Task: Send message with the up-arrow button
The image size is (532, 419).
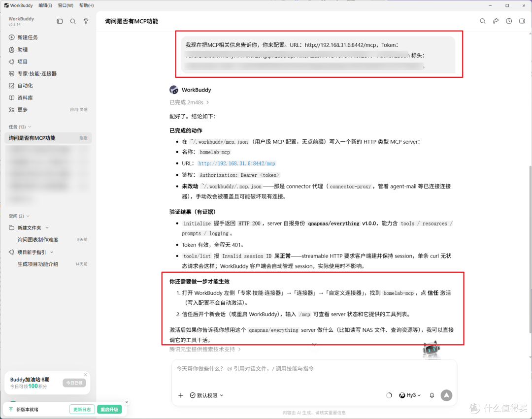Action: tap(446, 395)
